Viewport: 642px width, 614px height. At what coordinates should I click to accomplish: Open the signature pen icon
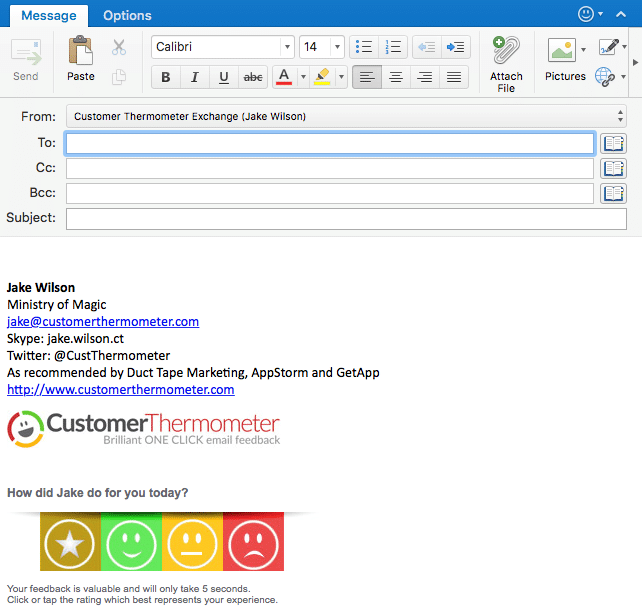[x=608, y=47]
